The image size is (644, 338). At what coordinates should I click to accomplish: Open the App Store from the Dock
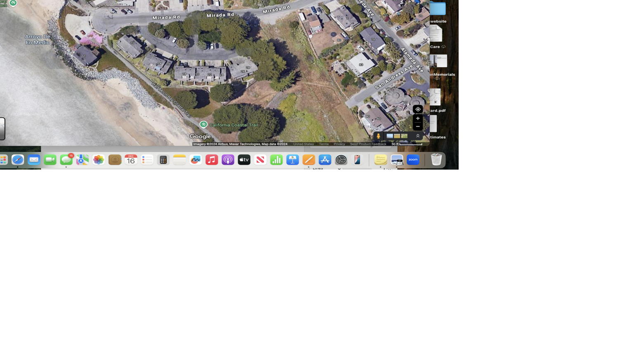click(324, 160)
